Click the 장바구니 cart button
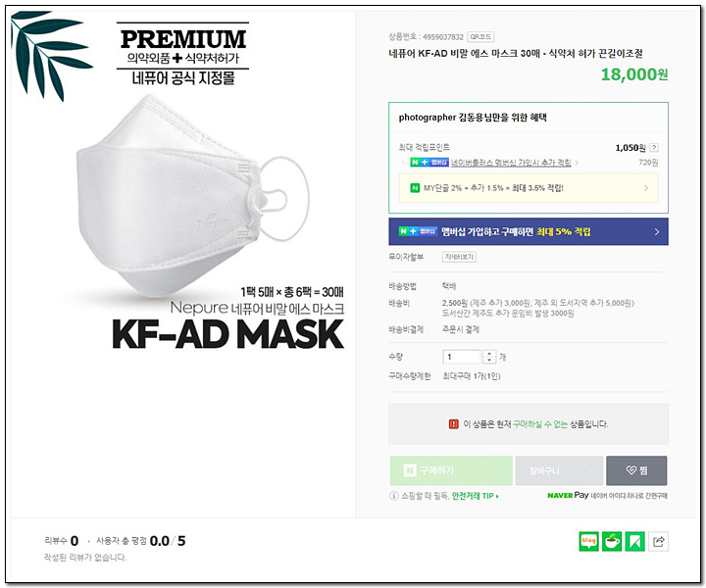 (559, 470)
